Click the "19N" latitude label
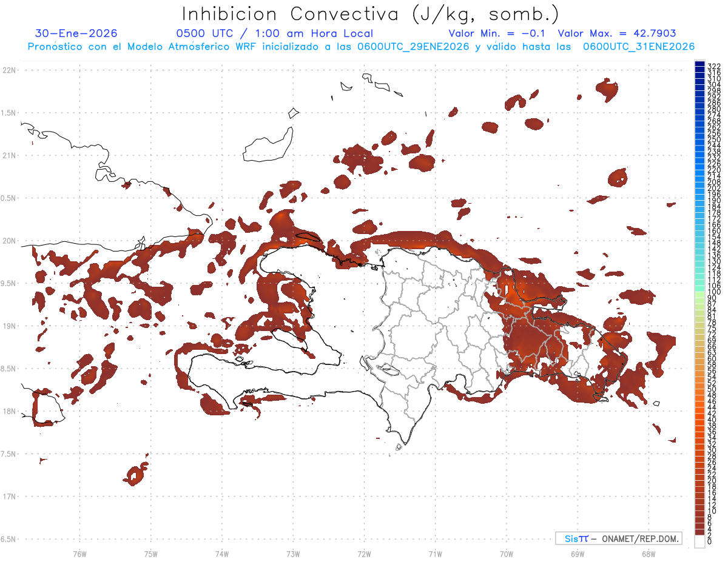 (x=9, y=326)
